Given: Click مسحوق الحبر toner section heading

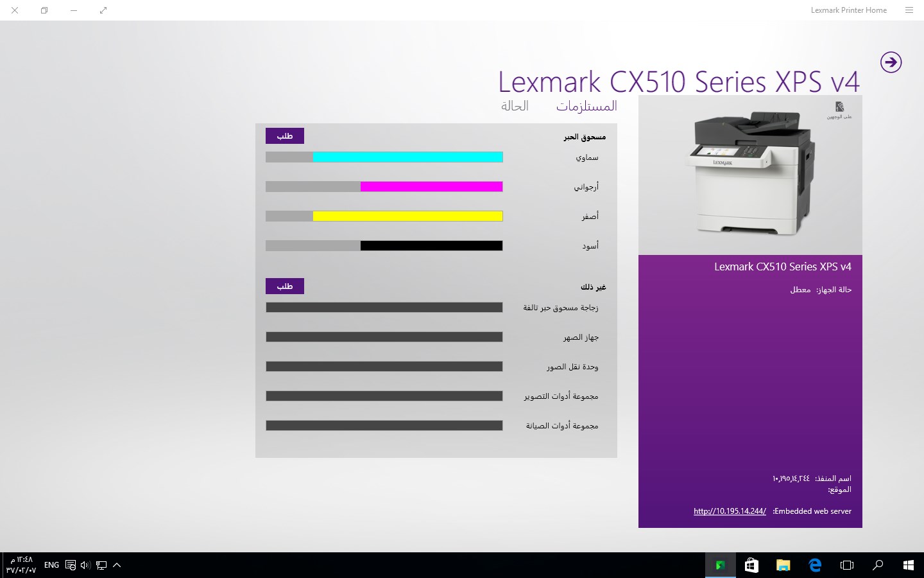Looking at the screenshot, I should click(585, 137).
